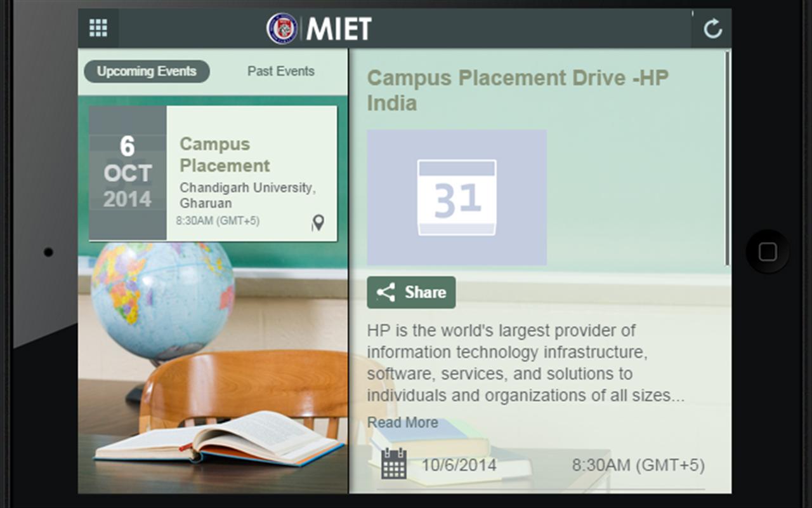Click the MIET college logo emblem
This screenshot has width=812, height=508.
click(282, 29)
